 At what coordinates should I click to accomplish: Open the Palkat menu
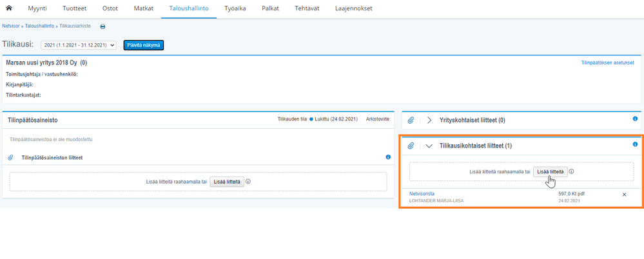(x=270, y=8)
